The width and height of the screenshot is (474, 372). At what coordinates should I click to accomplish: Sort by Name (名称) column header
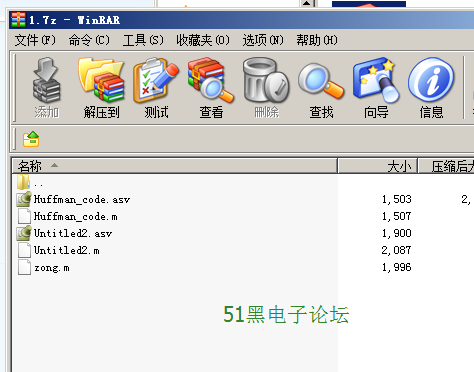pos(175,166)
